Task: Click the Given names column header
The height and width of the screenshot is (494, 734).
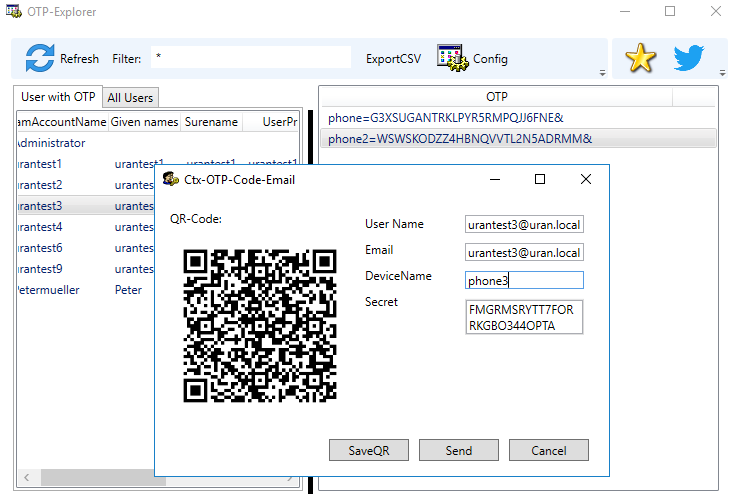Action: coord(144,122)
